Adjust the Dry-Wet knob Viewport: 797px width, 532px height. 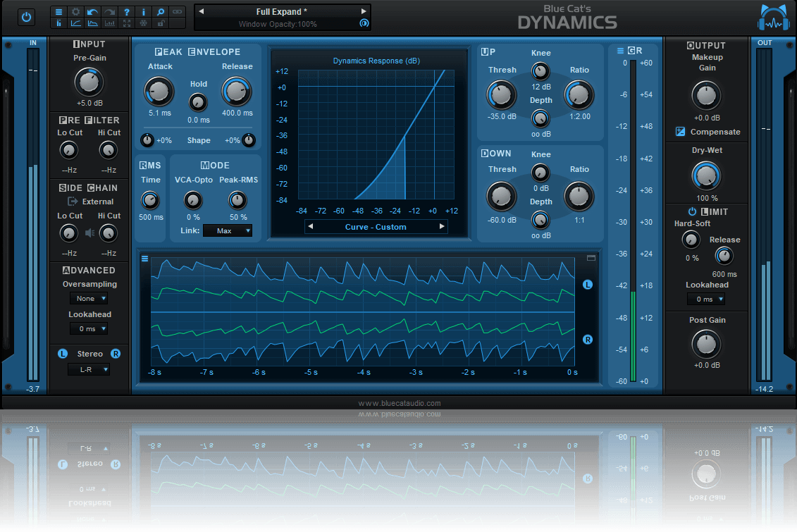(706, 175)
